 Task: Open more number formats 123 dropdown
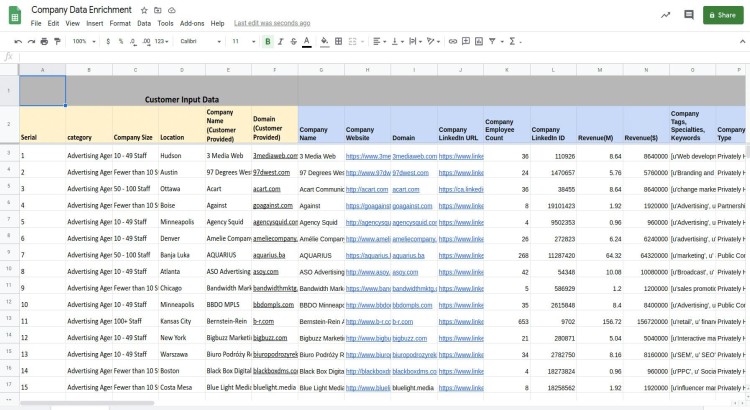(x=162, y=42)
